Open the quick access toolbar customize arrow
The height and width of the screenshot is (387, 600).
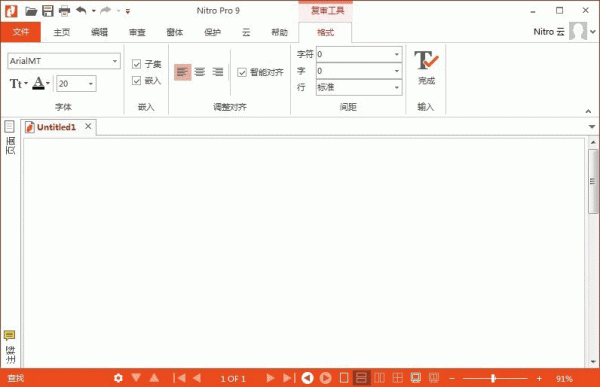coord(128,11)
